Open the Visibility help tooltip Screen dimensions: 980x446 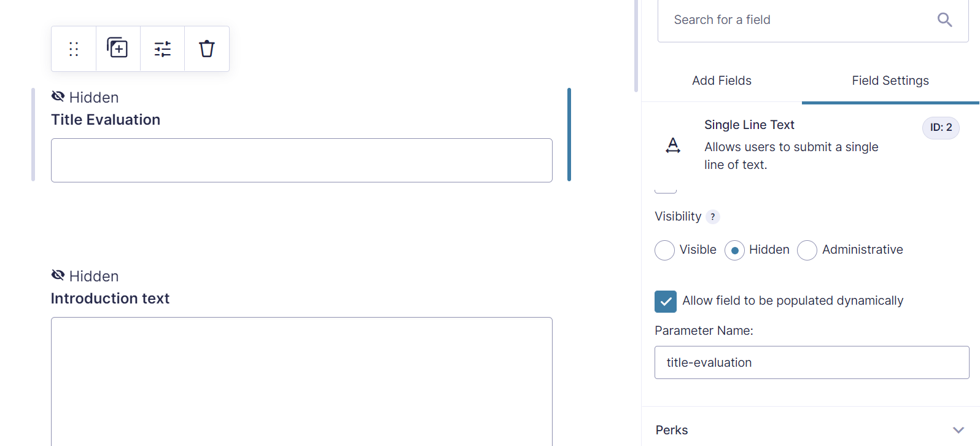pos(713,216)
